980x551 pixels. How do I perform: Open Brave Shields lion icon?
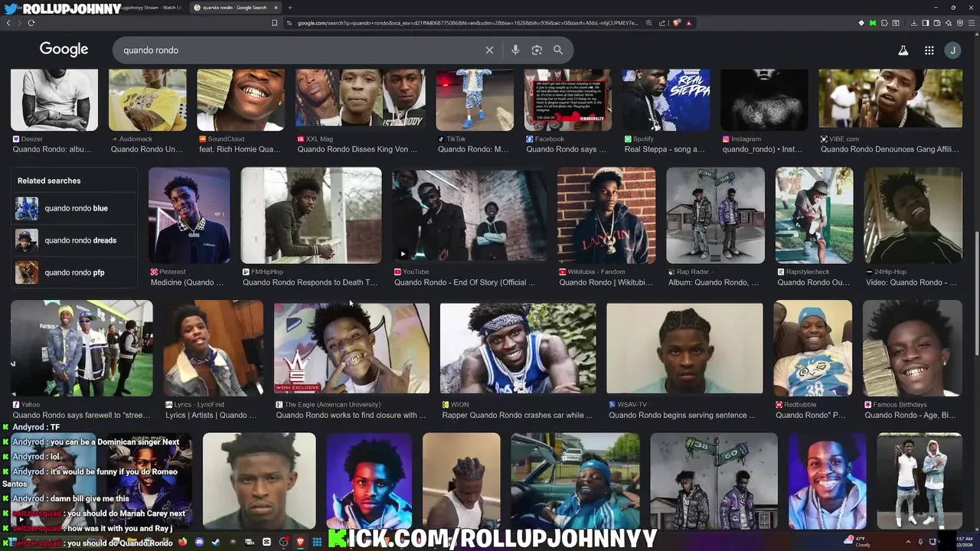click(x=677, y=23)
